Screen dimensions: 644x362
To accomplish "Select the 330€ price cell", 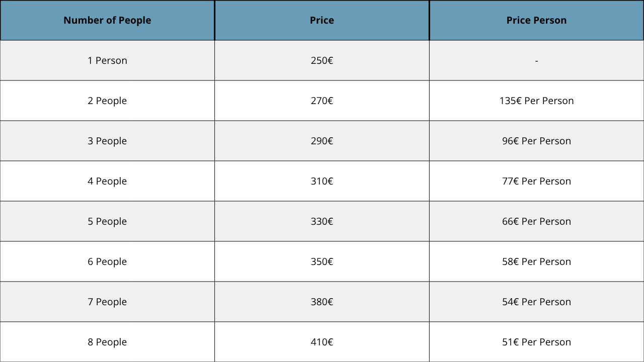I will tap(322, 221).
